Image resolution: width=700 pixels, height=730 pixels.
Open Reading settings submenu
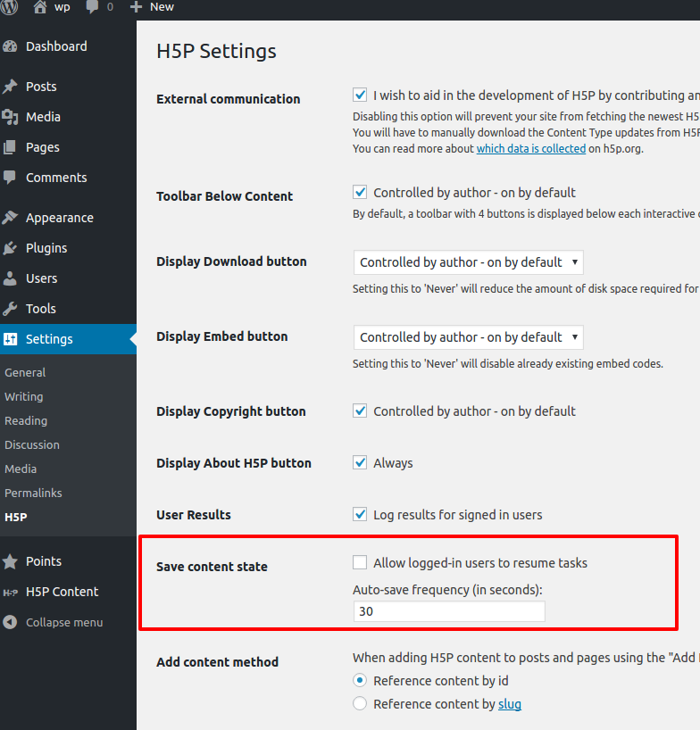pyautogui.click(x=26, y=421)
